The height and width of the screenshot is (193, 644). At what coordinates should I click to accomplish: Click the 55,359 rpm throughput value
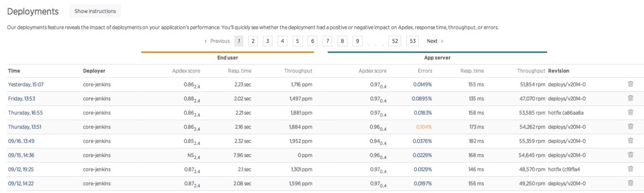coord(532,141)
